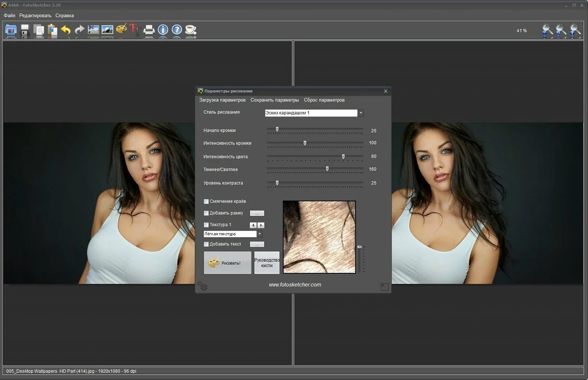Viewport: 588px width, 380px height.
Task: Click the coffee cup donate icon
Action: click(x=190, y=30)
